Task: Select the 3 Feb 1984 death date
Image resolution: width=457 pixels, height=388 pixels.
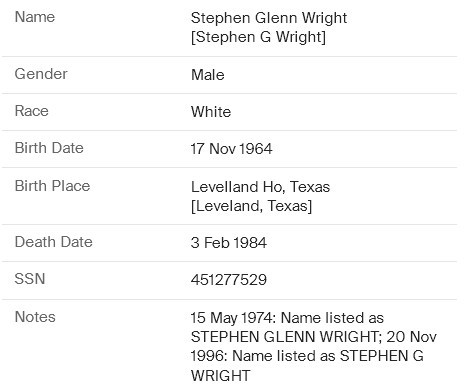Action: 229,243
